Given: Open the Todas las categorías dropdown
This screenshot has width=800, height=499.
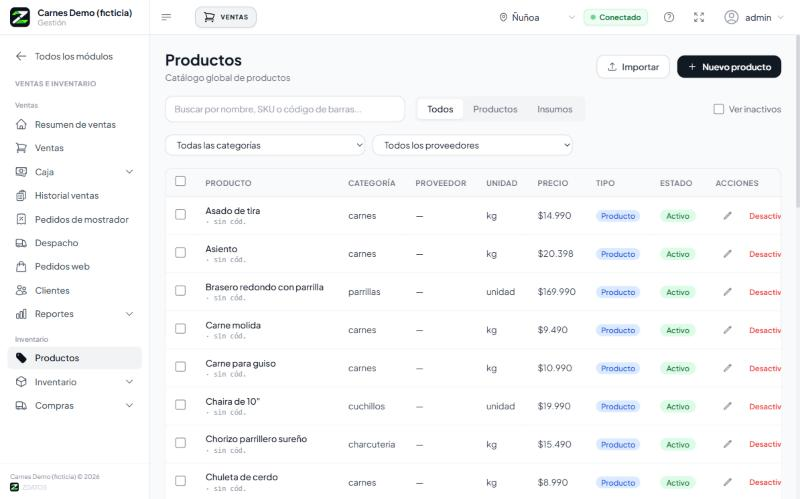Looking at the screenshot, I should (x=265, y=145).
